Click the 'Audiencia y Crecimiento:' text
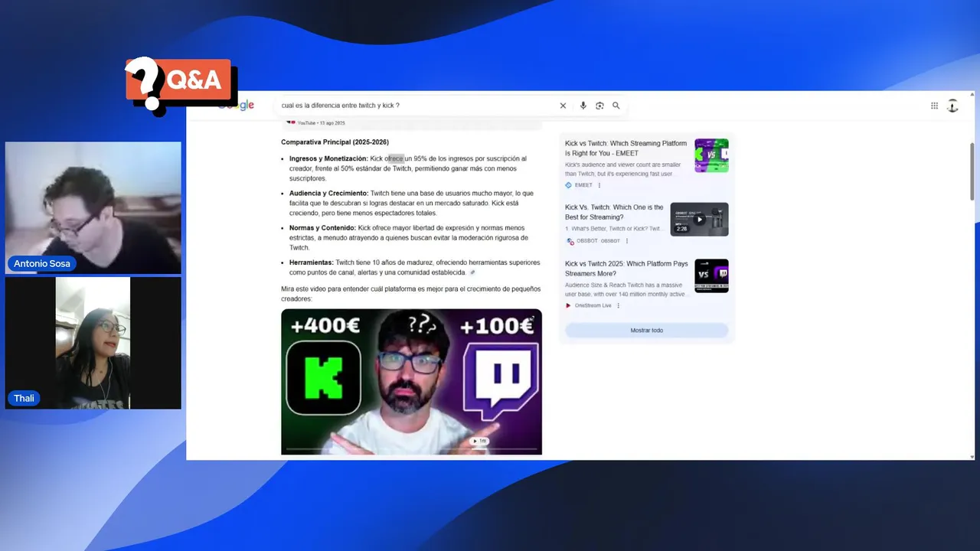The height and width of the screenshot is (551, 980). [x=328, y=194]
